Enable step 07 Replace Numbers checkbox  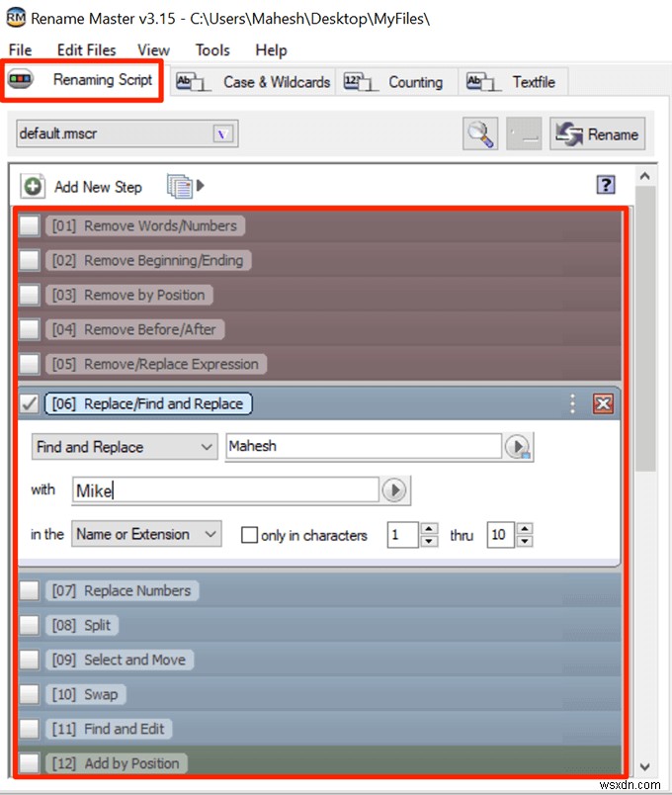coord(30,590)
